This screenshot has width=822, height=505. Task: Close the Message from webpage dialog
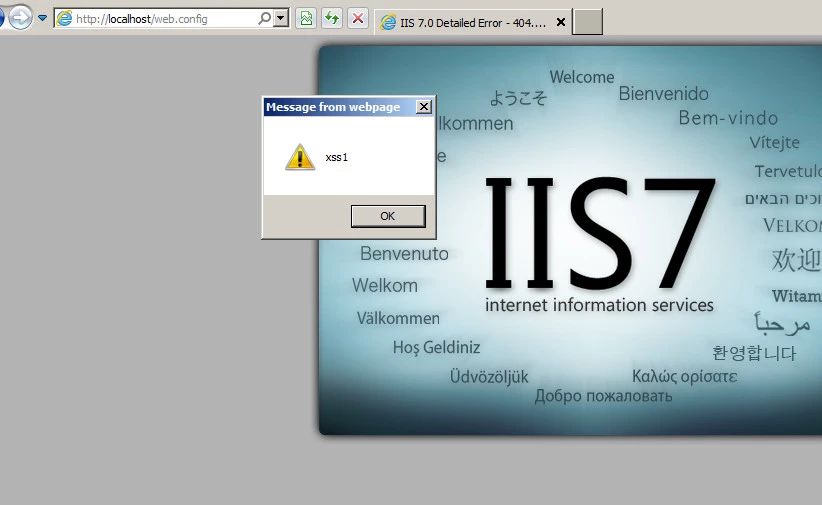coord(424,107)
